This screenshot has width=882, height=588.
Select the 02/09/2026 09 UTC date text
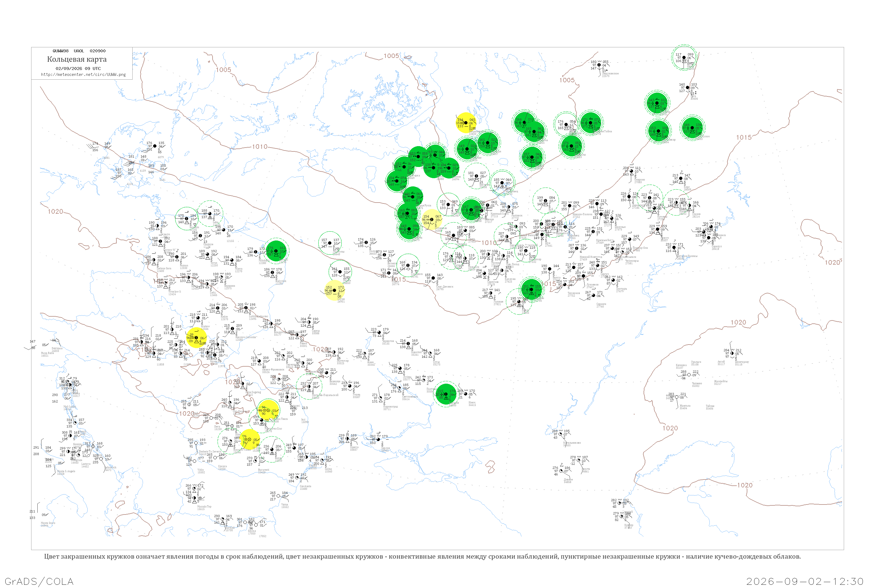[x=78, y=69]
